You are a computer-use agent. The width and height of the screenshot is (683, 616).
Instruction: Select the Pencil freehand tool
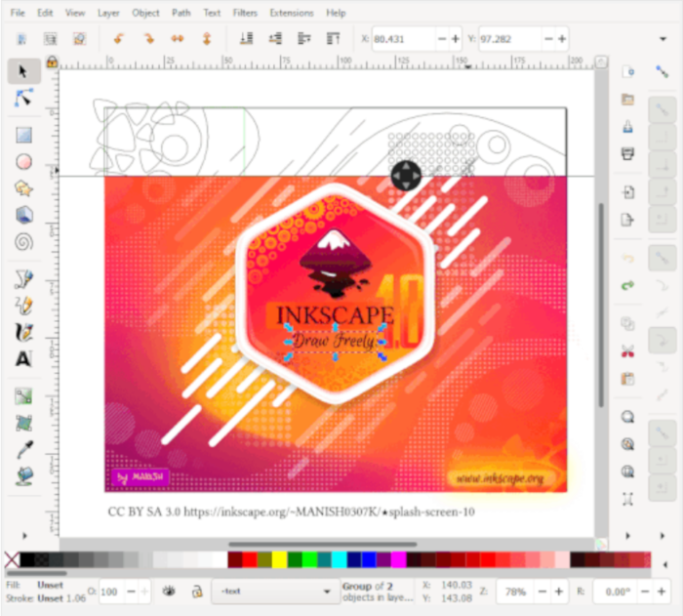coord(24,306)
